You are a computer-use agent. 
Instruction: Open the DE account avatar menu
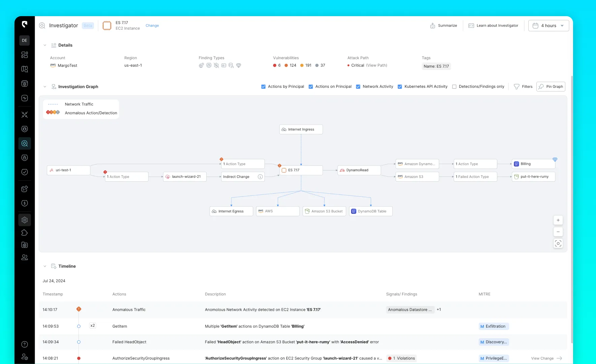coord(25,40)
